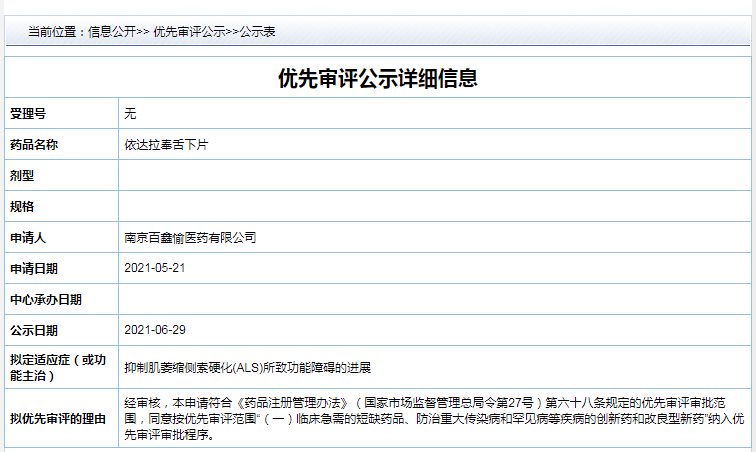Select the 中心承办日期 row label

pyautogui.click(x=46, y=300)
